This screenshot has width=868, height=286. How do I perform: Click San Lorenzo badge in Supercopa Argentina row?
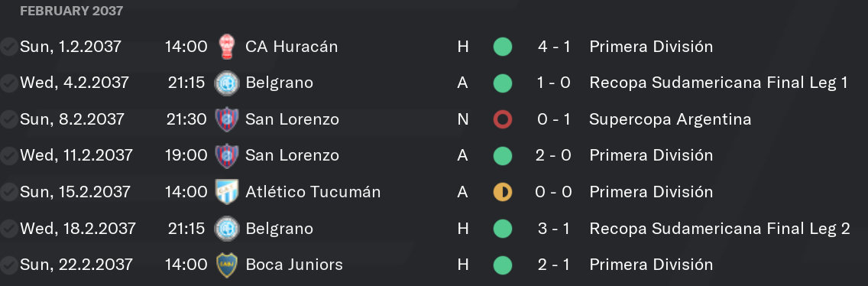point(226,119)
